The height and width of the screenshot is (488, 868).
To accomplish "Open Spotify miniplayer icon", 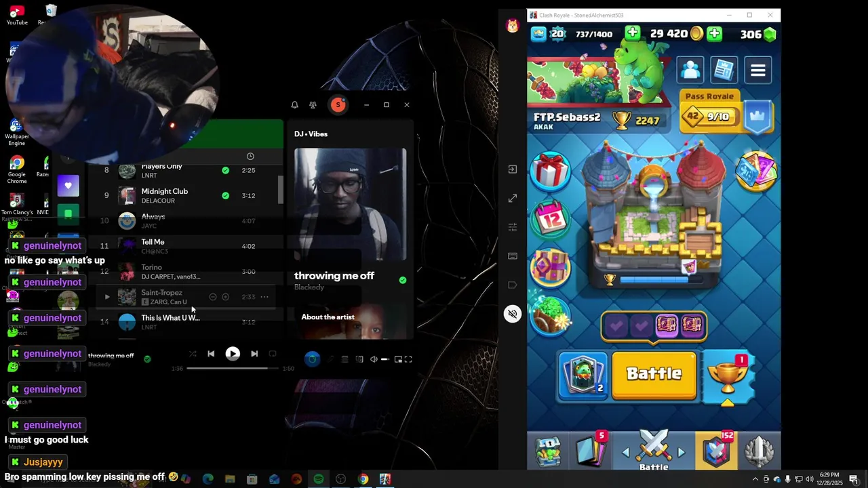I will click(398, 359).
